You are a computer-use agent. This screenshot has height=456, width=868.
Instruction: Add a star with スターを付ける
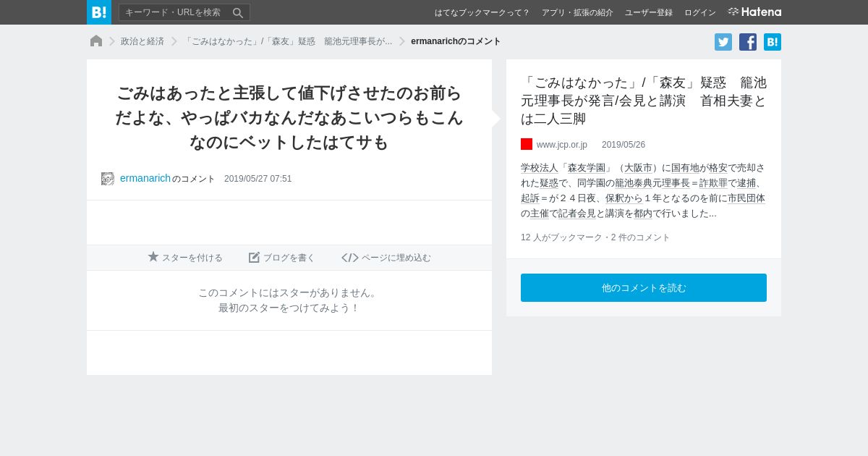tap(185, 257)
